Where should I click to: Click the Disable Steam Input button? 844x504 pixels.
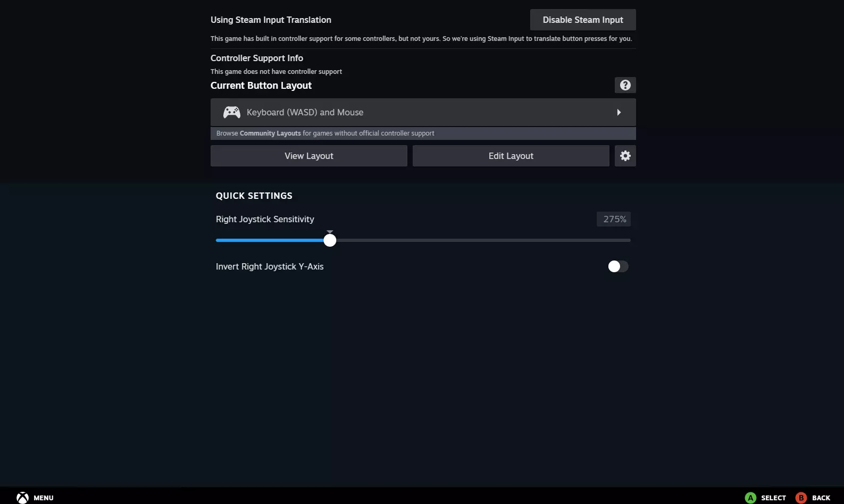click(x=583, y=20)
